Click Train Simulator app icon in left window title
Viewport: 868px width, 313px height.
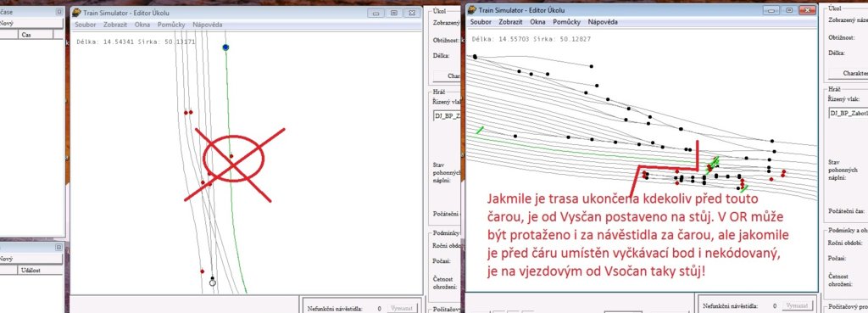76,13
